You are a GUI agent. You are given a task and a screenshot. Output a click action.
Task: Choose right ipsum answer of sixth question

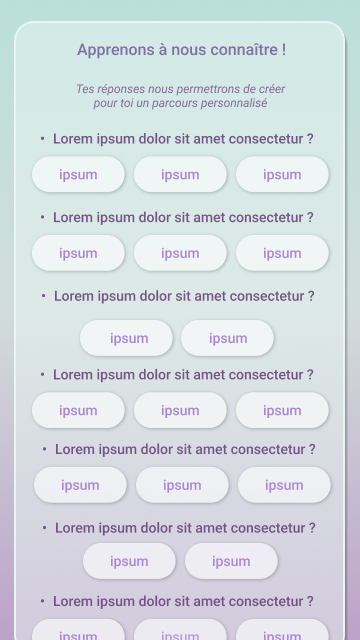[231, 561]
